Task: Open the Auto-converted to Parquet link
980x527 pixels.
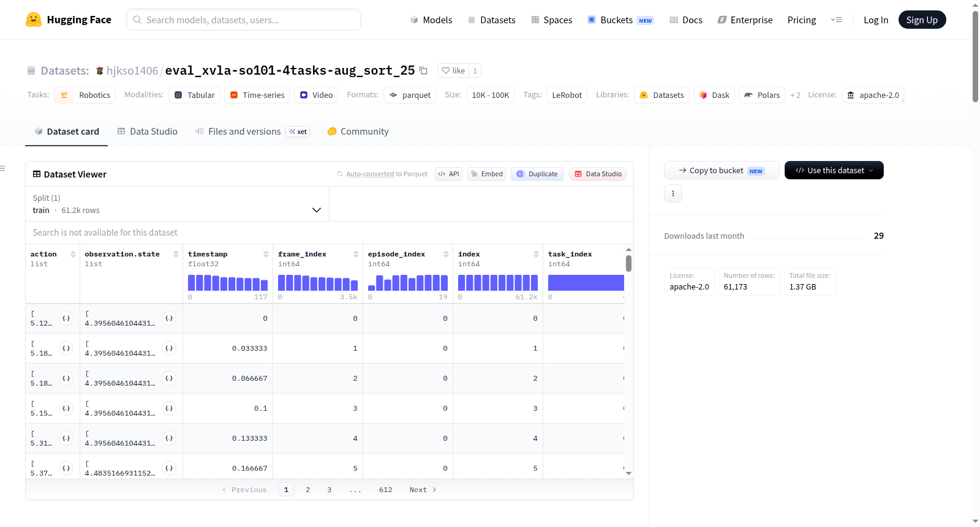Action: [370, 174]
